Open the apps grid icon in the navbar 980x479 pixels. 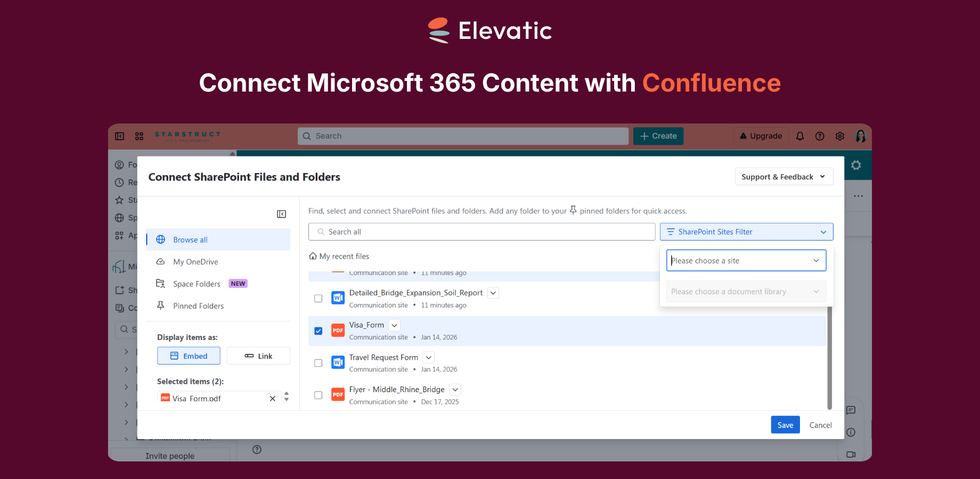139,136
